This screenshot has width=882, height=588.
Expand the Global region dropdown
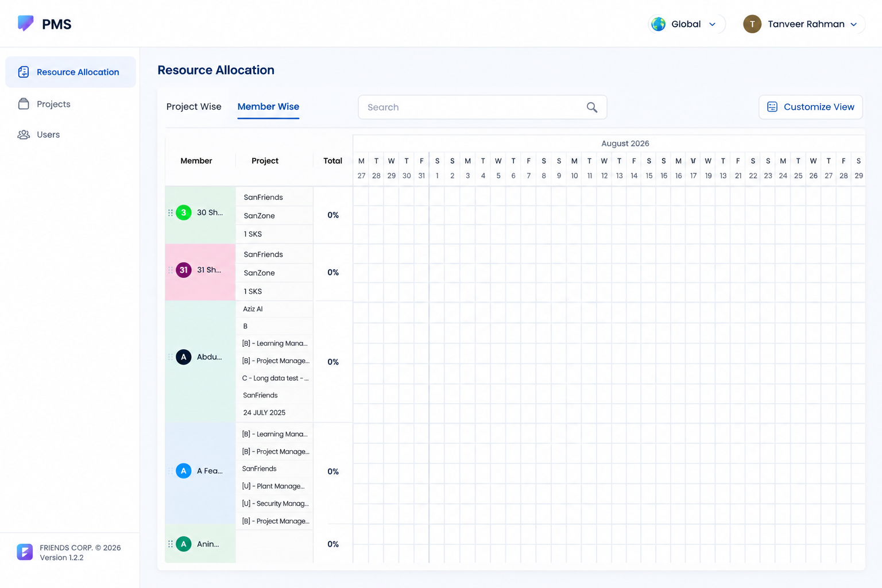coord(712,24)
